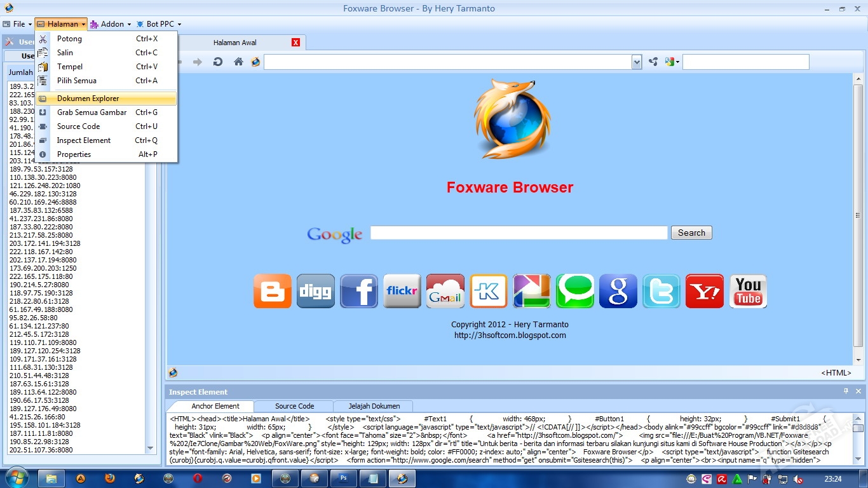Click the Reload page icon

(217, 62)
